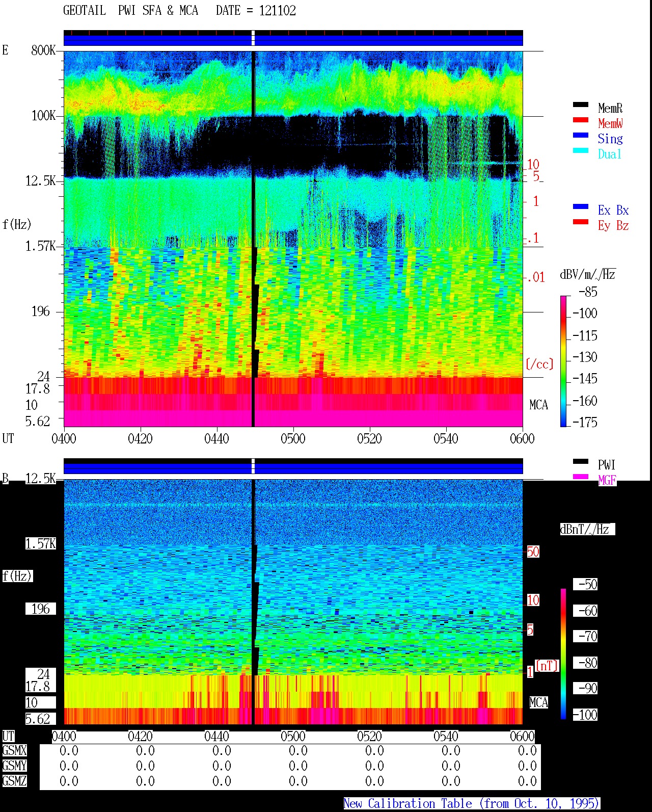Click the magnetic field intensity color bar
Viewport: 652px width, 812px height.
point(563,654)
